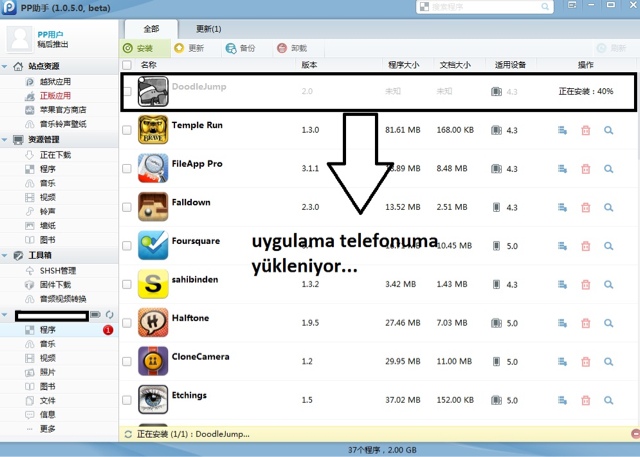Click the CloneCamera app icon

(x=153, y=361)
